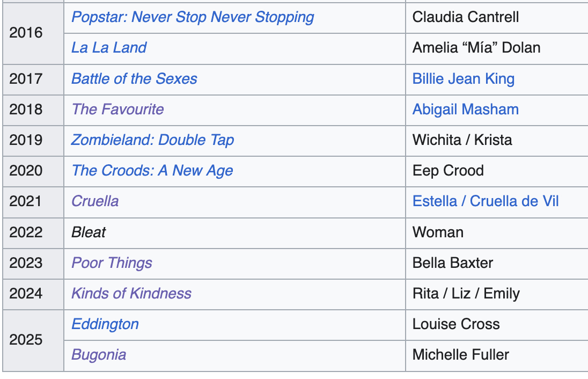Viewport: 588px width, 379px height.
Task: Select the Michelle Fuller role text
Action: pyautogui.click(x=460, y=355)
